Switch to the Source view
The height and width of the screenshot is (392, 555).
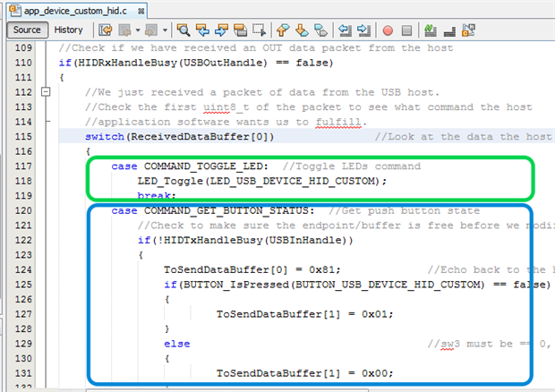(27, 30)
